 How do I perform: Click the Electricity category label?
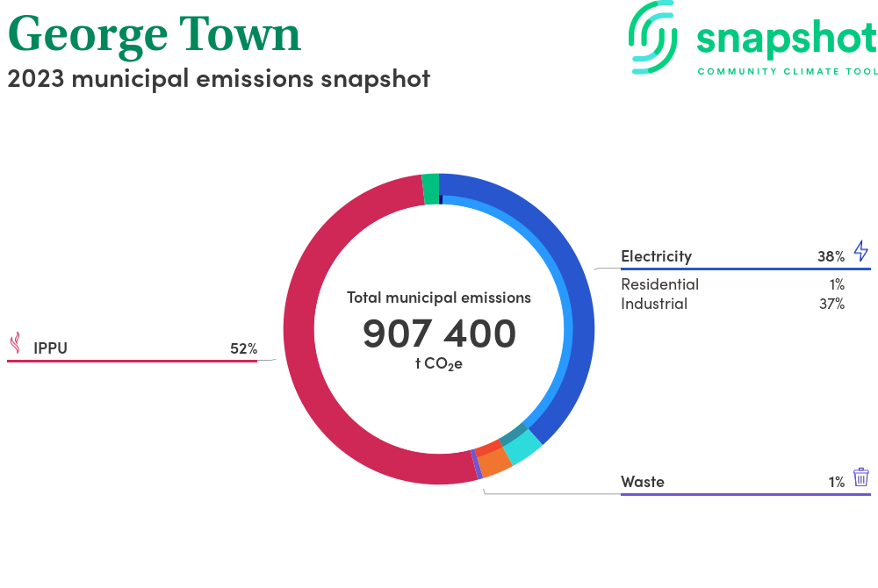point(656,256)
